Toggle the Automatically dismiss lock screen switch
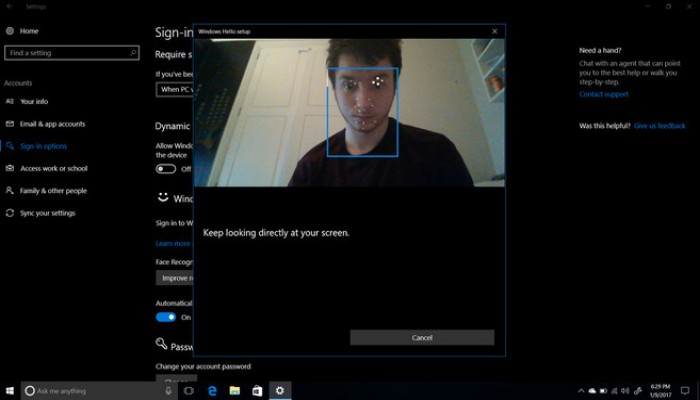This screenshot has width=700, height=400. tap(166, 317)
